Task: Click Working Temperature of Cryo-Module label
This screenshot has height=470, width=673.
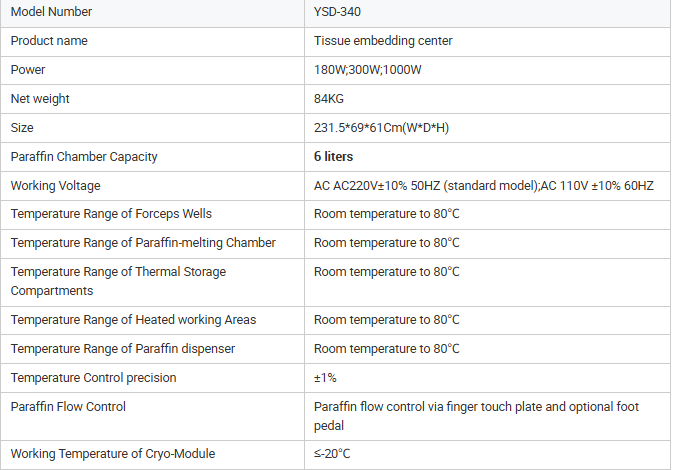Action: pyautogui.click(x=113, y=454)
